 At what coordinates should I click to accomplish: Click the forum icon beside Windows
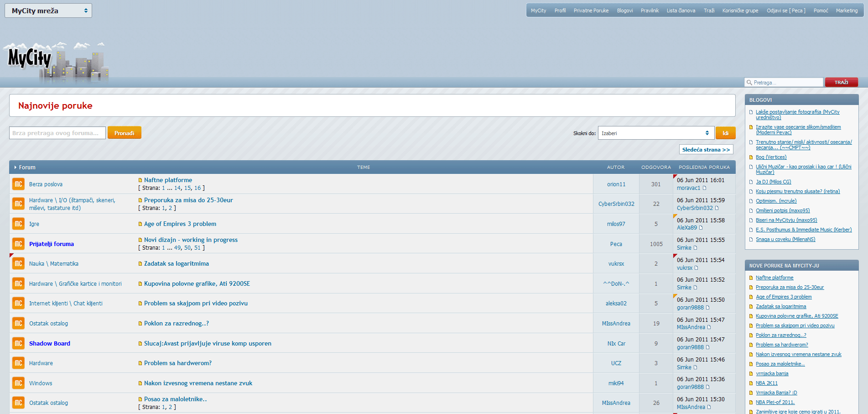click(18, 383)
